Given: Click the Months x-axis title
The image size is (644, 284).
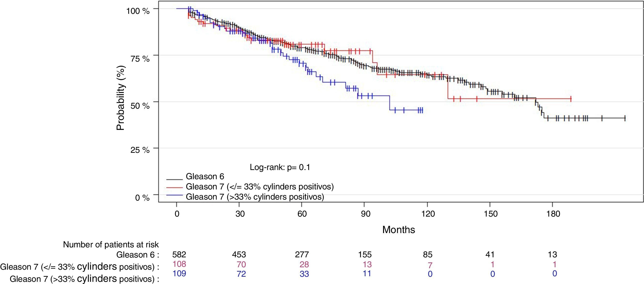Looking at the screenshot, I should coord(399,229).
